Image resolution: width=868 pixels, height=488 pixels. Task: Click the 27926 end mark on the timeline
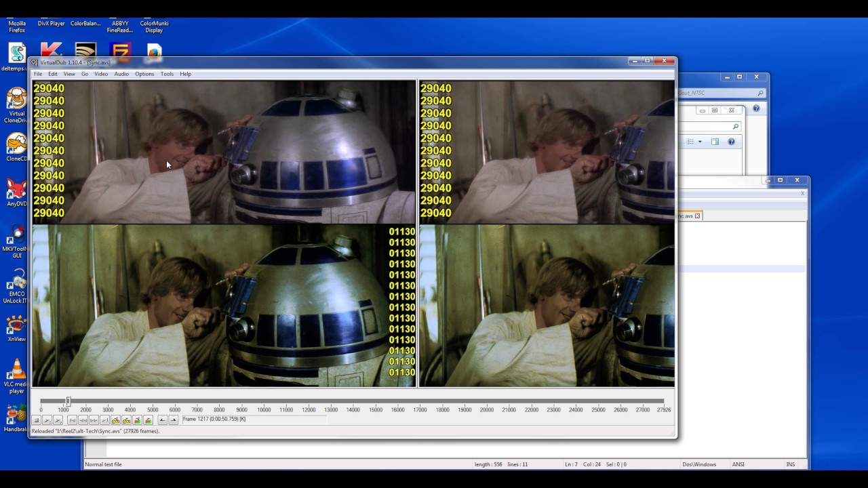click(663, 410)
